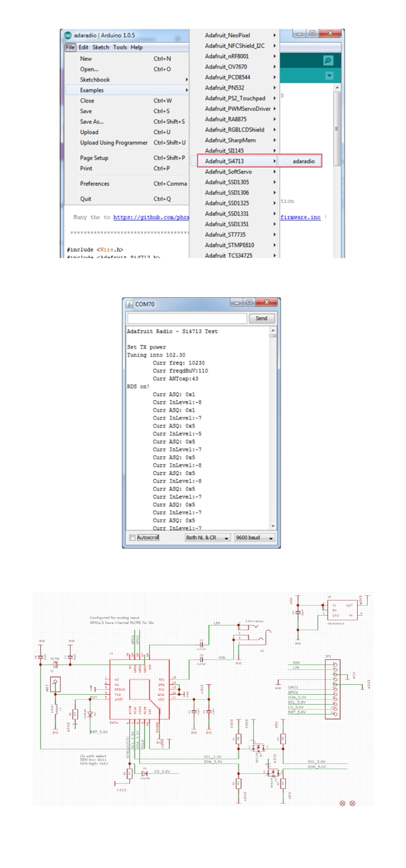Open Page Setup from the File menu
The image size is (406, 868).
pyautogui.click(x=127, y=158)
